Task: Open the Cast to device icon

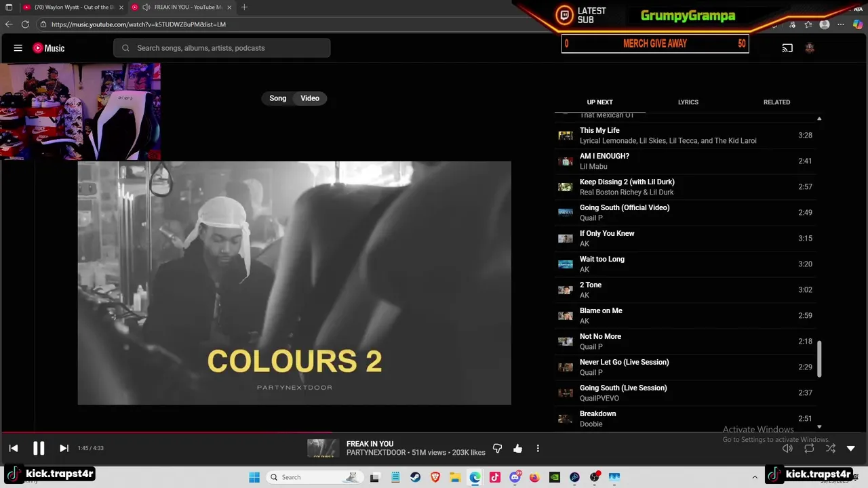Action: pyautogui.click(x=787, y=48)
